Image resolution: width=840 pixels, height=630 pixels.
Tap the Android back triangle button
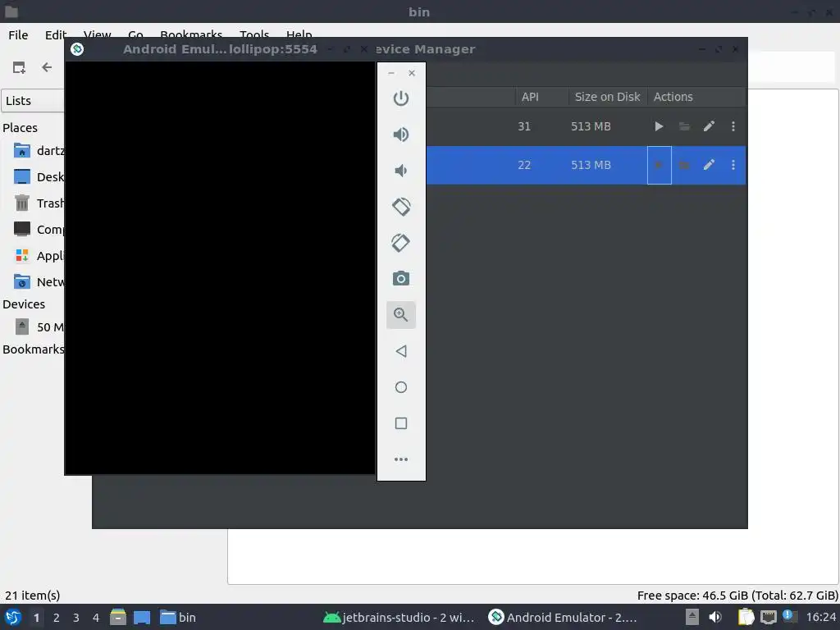400,351
